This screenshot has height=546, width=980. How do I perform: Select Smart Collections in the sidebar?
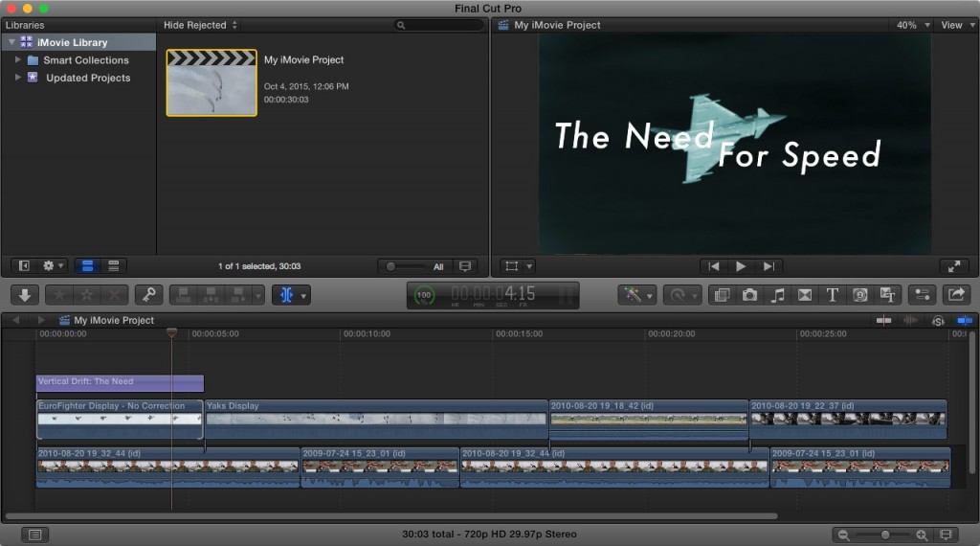point(85,60)
